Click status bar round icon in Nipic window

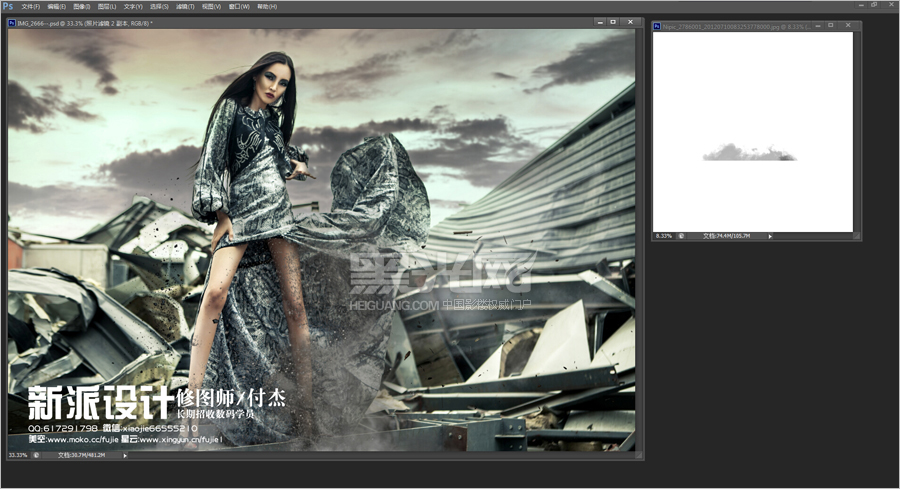[681, 236]
